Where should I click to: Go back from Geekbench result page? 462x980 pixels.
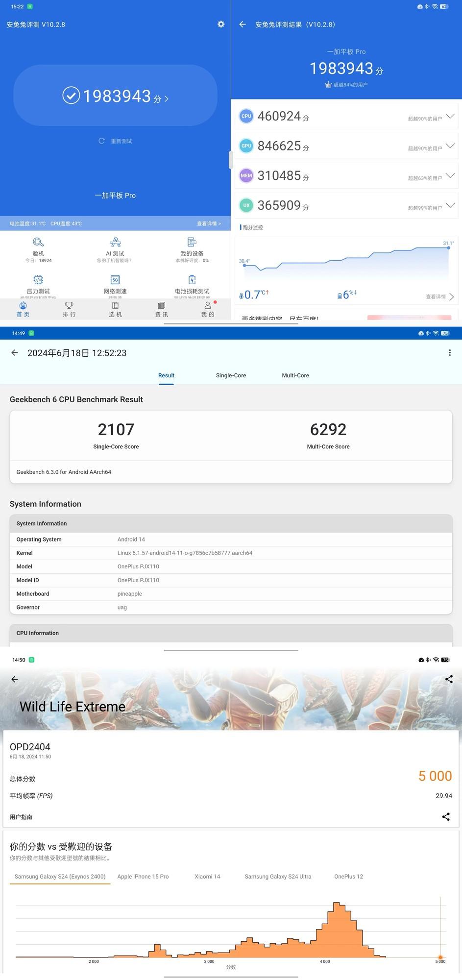[x=15, y=353]
